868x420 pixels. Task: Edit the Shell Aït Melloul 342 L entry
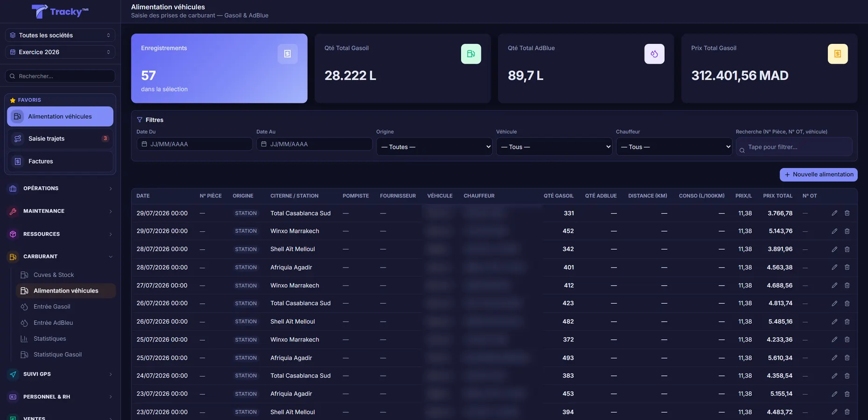834,249
